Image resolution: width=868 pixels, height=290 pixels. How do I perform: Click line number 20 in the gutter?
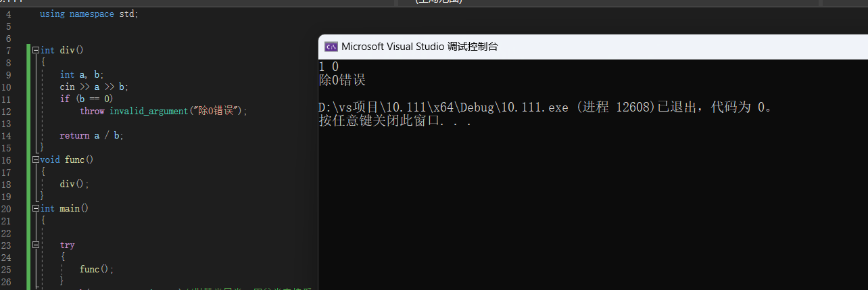click(x=7, y=208)
